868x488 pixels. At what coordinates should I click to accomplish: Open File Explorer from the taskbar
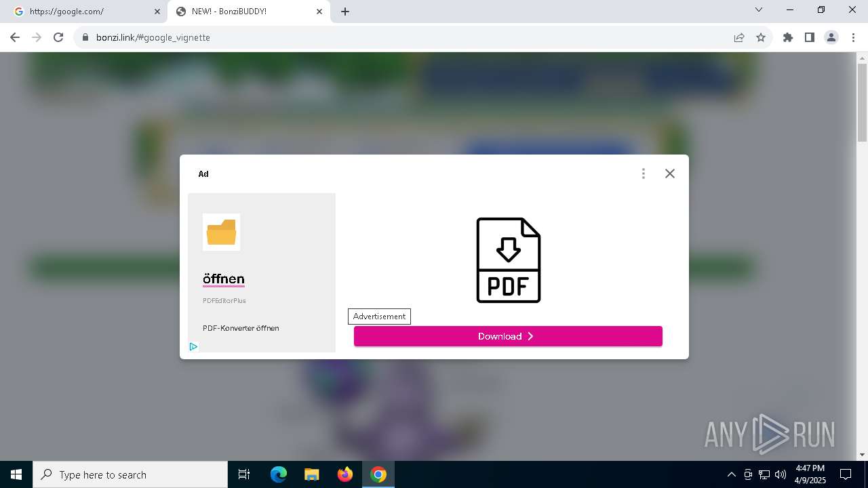pos(312,474)
